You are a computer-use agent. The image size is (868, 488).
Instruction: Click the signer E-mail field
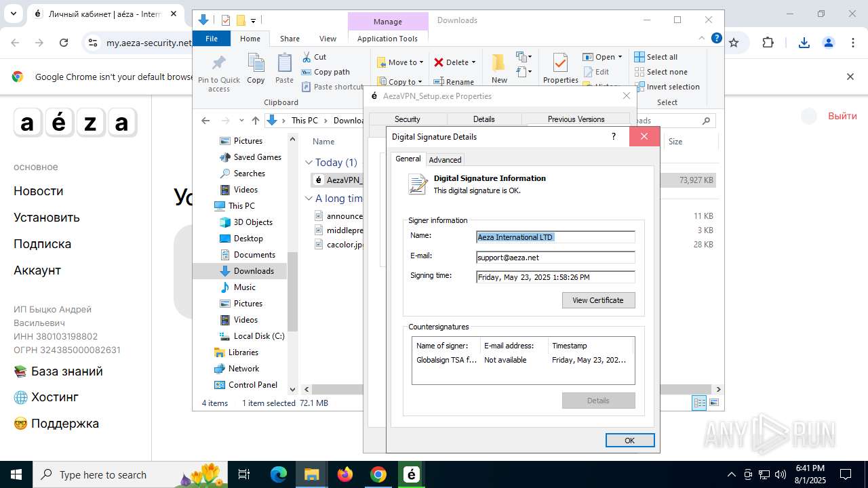[x=555, y=258]
